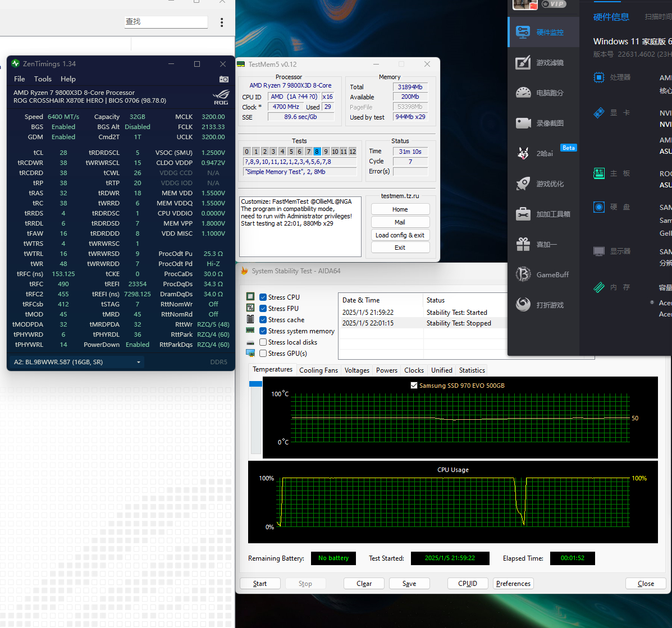Open the 加加工具箱 toolbox icon
The height and width of the screenshot is (628, 672).
(523, 214)
